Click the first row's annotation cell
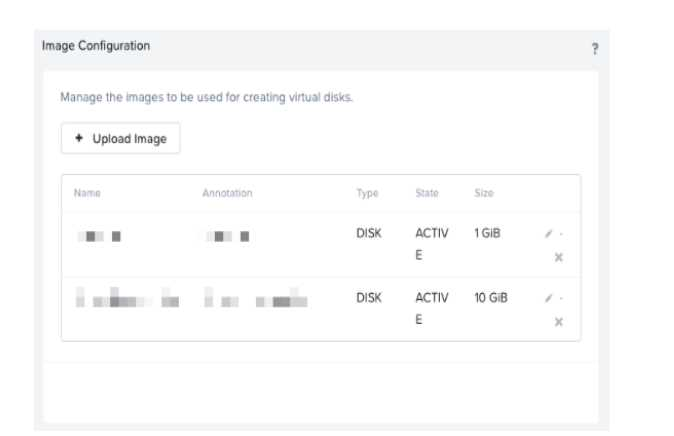This screenshot has height=436, width=674. click(227, 236)
